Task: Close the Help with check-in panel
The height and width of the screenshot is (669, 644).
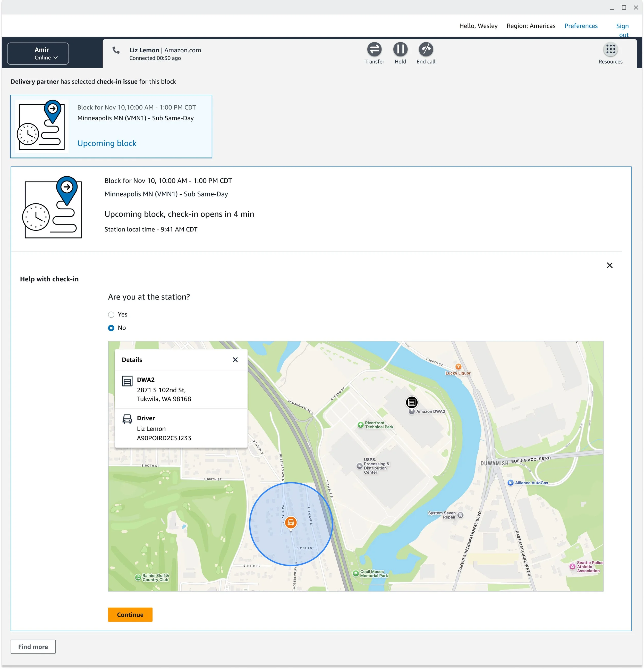Action: coord(609,265)
